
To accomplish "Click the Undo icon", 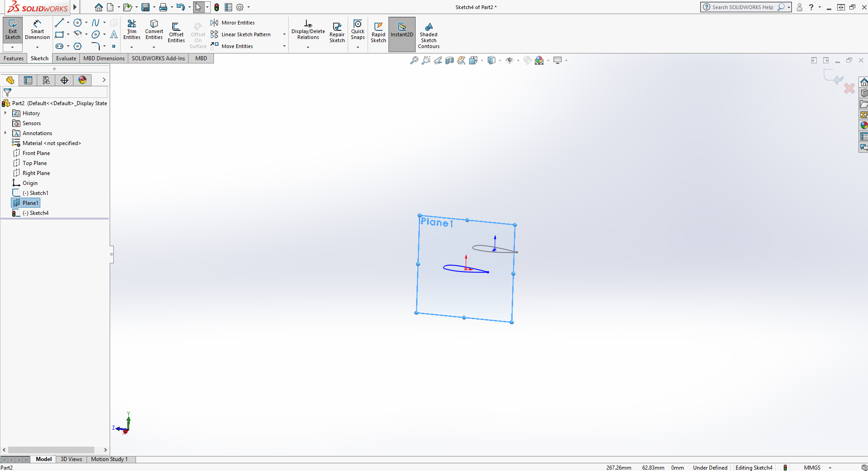I will click(180, 7).
